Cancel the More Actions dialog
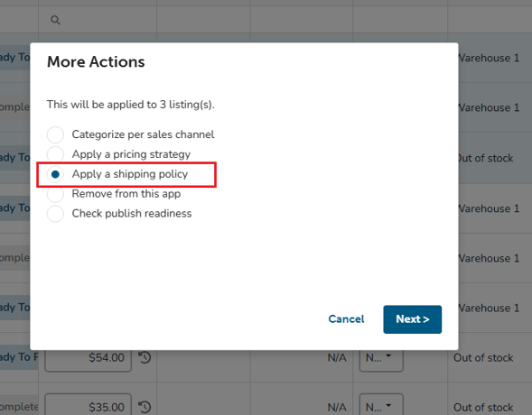Image resolution: width=532 pixels, height=415 pixels. click(x=346, y=319)
